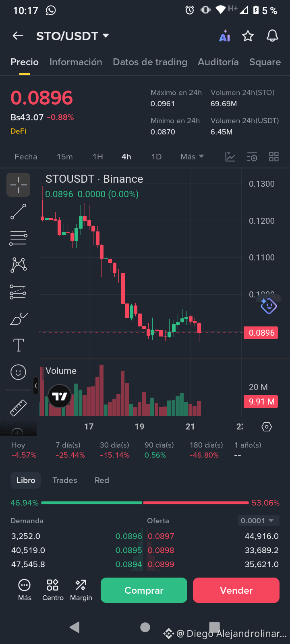The image size is (290, 644).
Task: Collapse the drawing toolbar side arrow
Action: [x=36, y=386]
